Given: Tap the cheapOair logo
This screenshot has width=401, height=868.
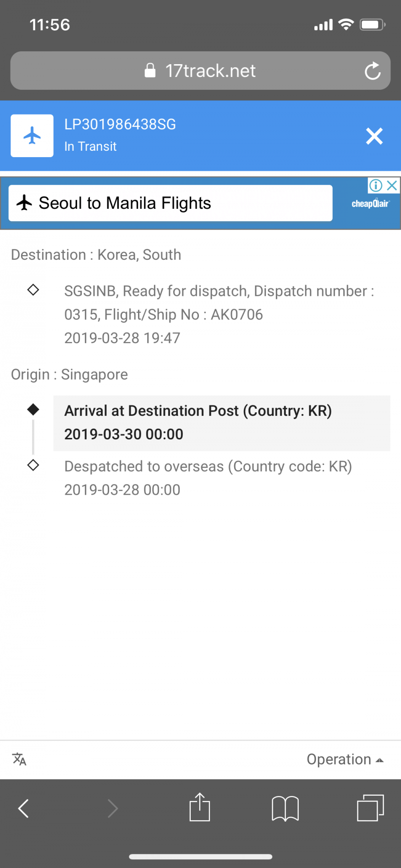Looking at the screenshot, I should tap(370, 204).
